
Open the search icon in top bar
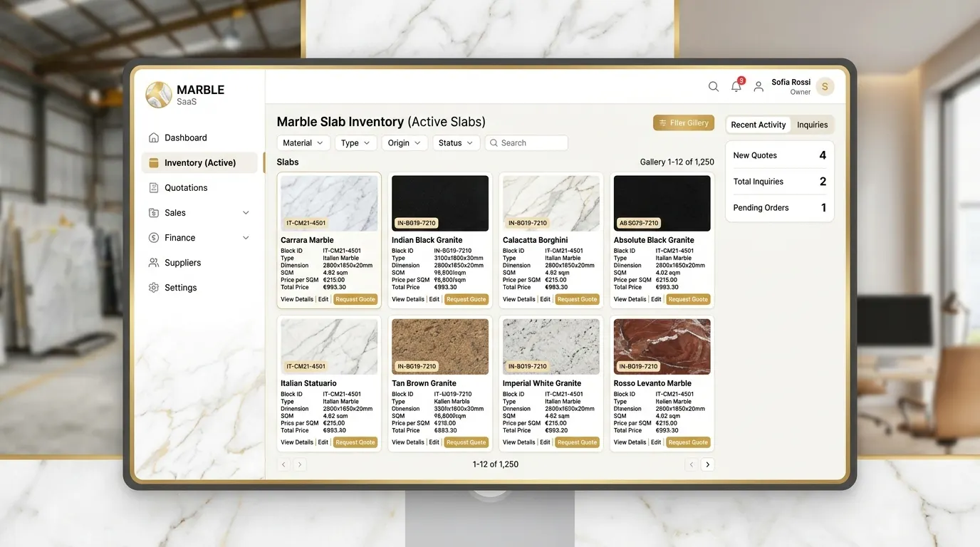(x=713, y=86)
